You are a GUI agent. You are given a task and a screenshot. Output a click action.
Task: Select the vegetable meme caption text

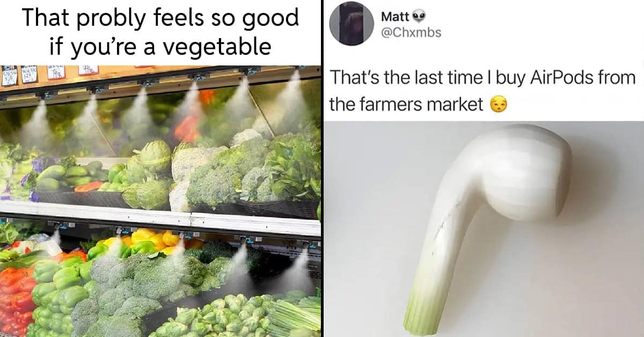click(x=160, y=32)
